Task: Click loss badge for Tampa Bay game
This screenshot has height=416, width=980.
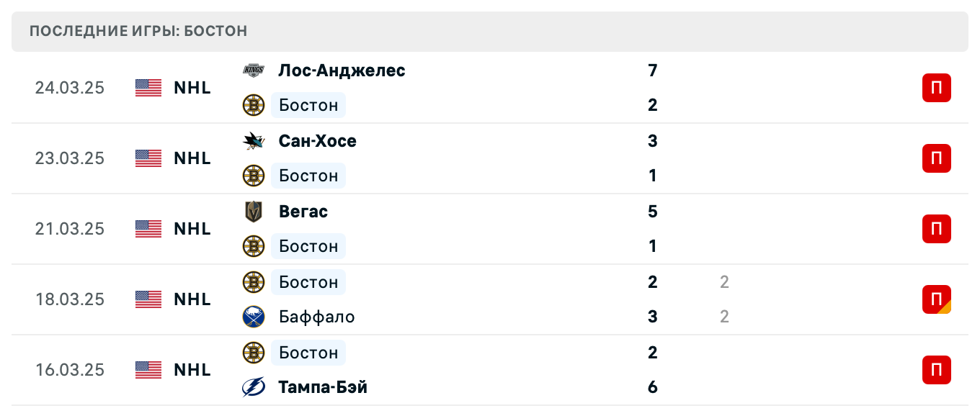Action: [x=936, y=370]
